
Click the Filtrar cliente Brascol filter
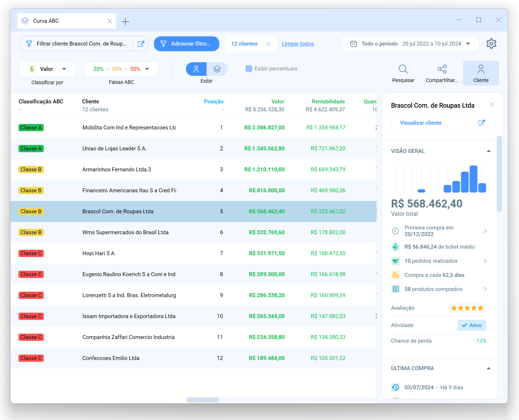(x=76, y=44)
